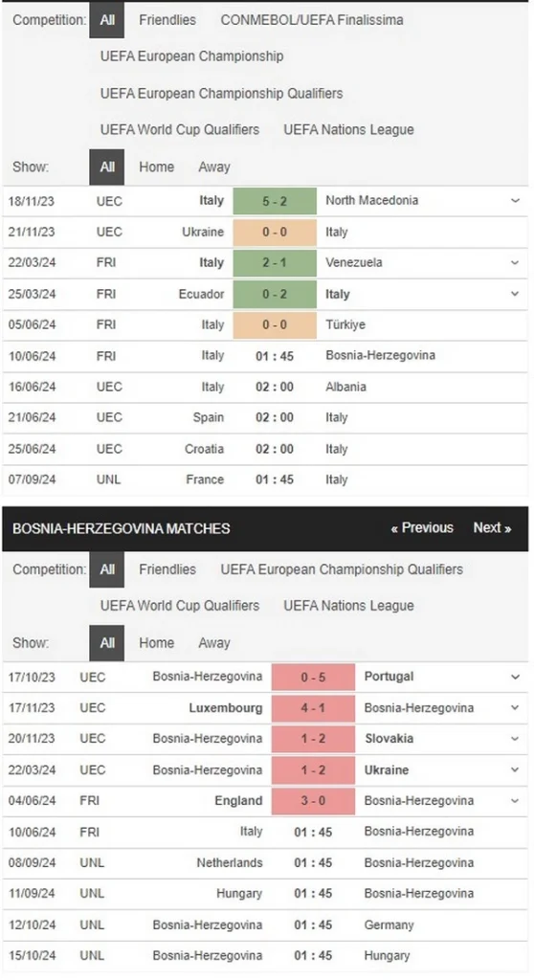Show Away matches for Bosnia-Herzegovina

[213, 642]
